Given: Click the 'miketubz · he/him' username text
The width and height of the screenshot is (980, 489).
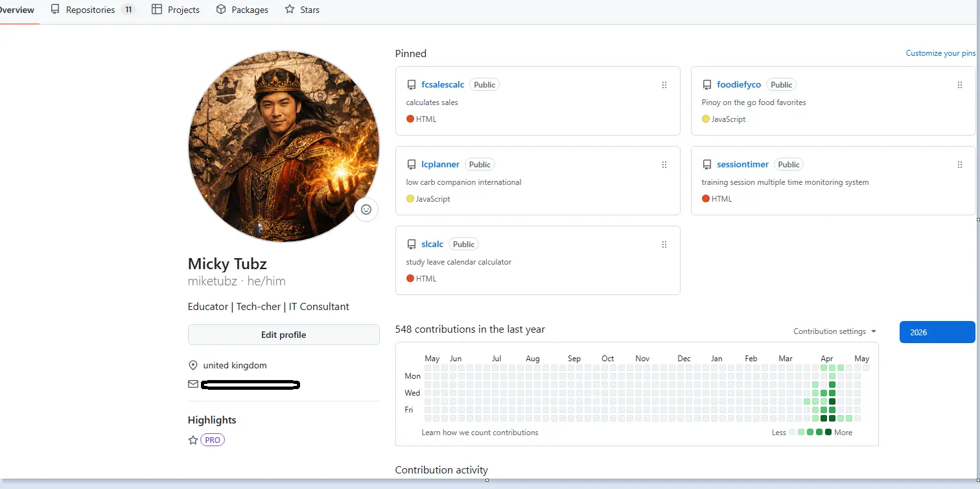Looking at the screenshot, I should point(237,281).
